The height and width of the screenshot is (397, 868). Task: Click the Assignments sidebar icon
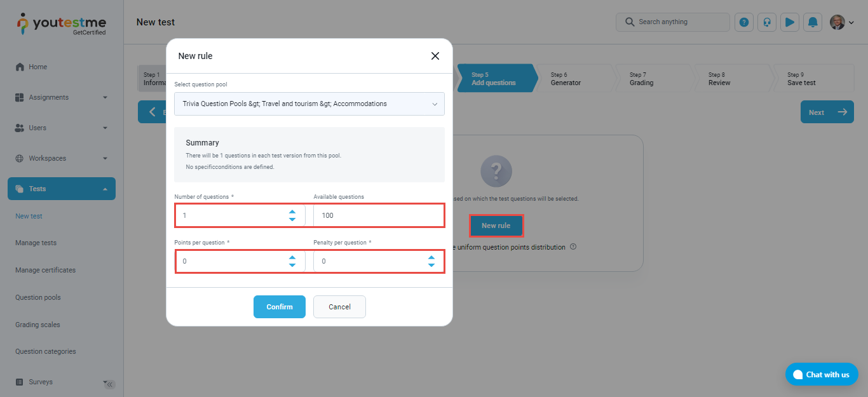click(x=20, y=97)
